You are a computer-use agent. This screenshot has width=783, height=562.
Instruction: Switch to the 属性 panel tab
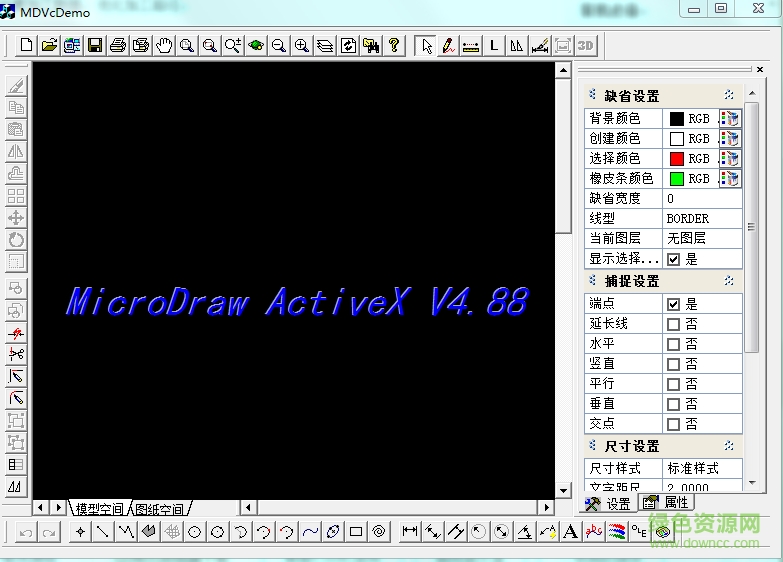(666, 502)
